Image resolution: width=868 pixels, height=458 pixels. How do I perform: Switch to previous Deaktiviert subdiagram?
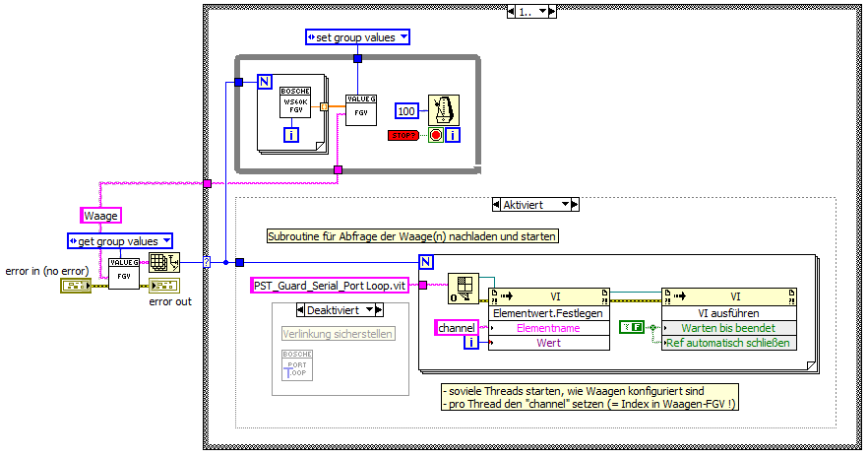(300, 310)
